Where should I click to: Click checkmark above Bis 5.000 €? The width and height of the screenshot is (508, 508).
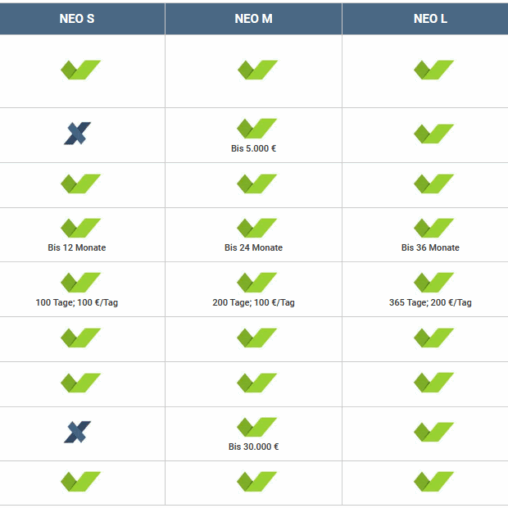257,128
